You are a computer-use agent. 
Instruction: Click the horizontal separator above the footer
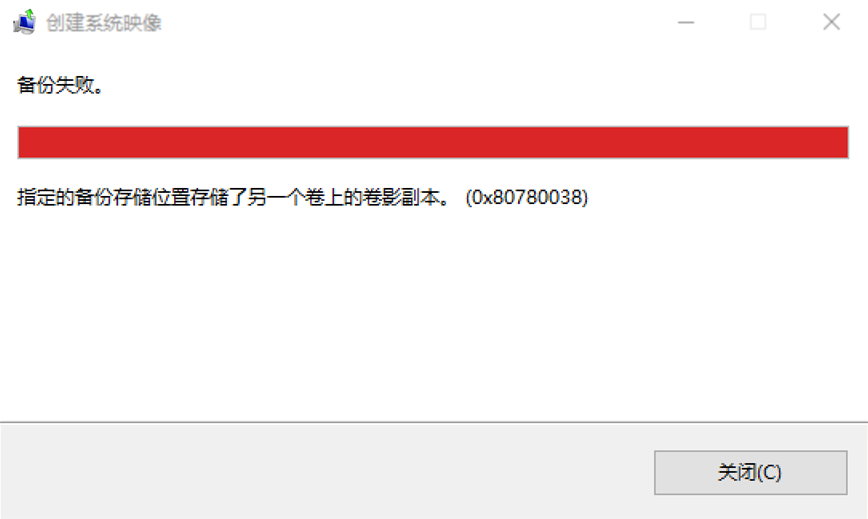pyautogui.click(x=434, y=422)
